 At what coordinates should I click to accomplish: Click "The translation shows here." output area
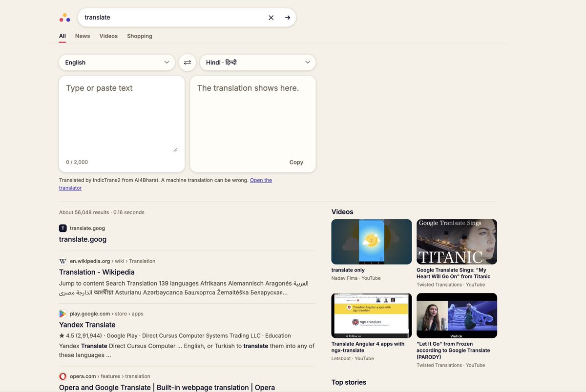(x=253, y=124)
